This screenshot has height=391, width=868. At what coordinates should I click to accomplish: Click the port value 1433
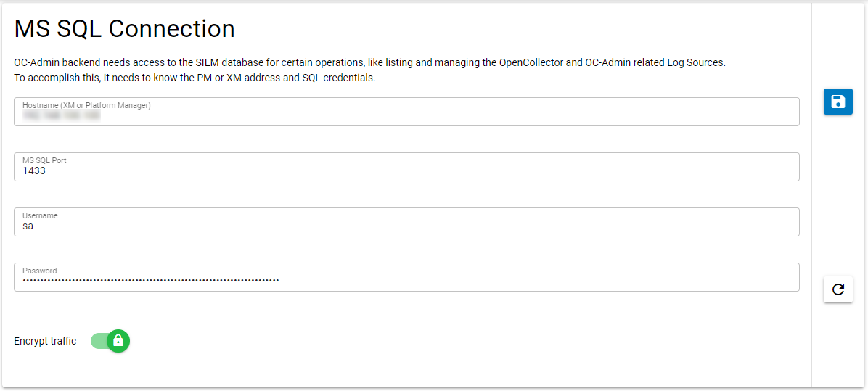pos(34,171)
